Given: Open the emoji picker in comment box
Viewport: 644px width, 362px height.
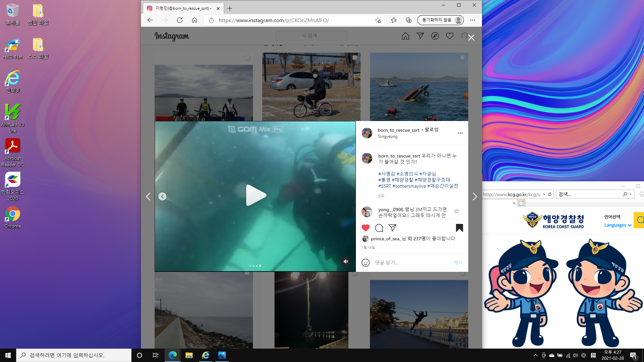Looking at the screenshot, I should point(366,262).
